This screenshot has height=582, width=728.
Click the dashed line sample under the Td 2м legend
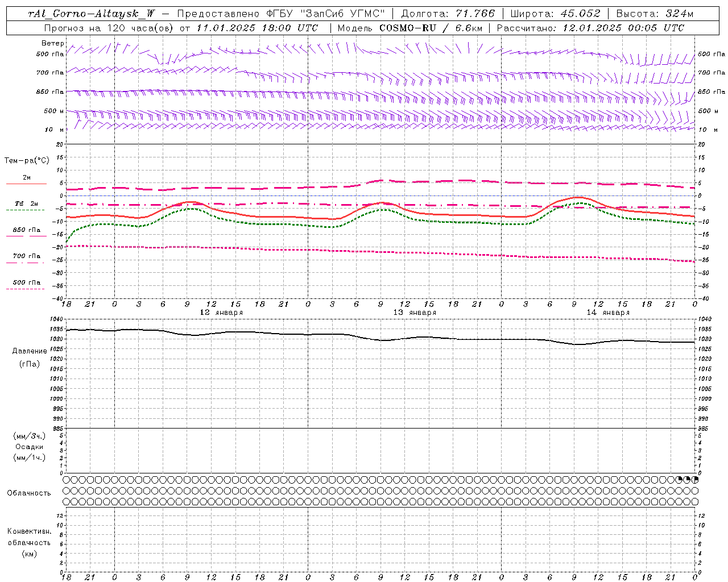point(26,210)
